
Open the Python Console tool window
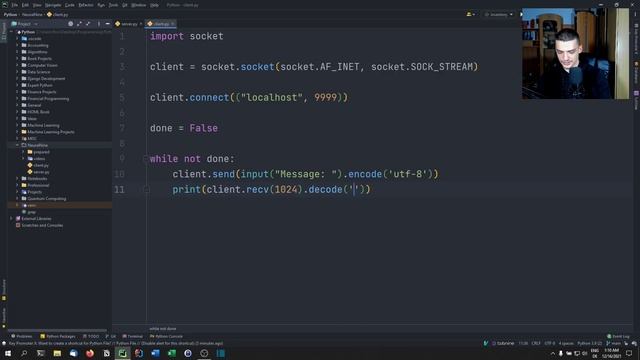(x=166, y=336)
